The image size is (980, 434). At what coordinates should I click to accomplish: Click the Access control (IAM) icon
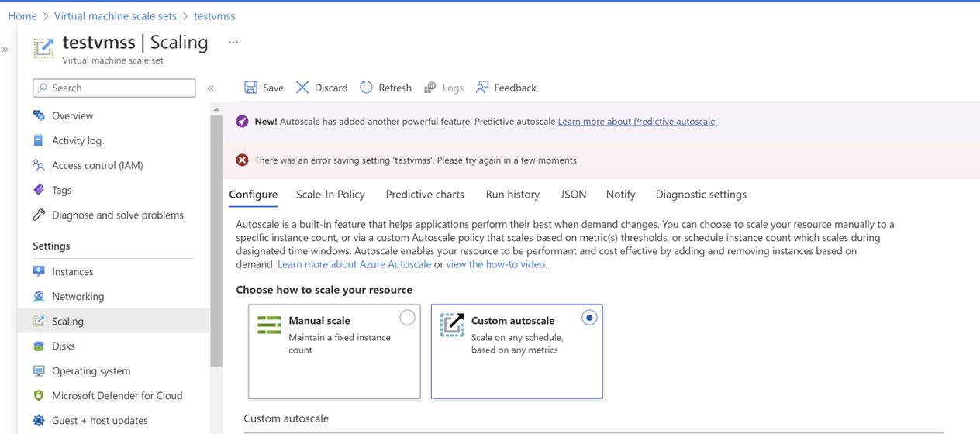39,165
